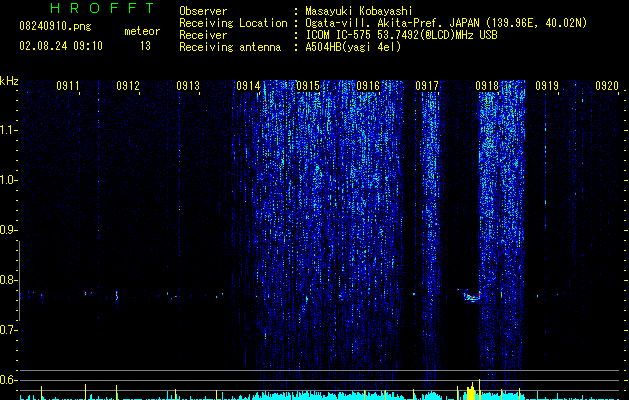Select the meteor count value 13

click(x=145, y=46)
